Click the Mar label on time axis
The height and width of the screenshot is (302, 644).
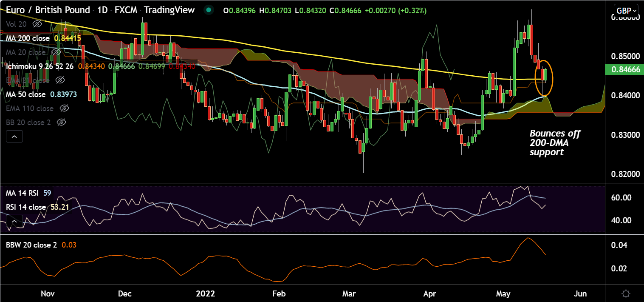[x=349, y=294]
